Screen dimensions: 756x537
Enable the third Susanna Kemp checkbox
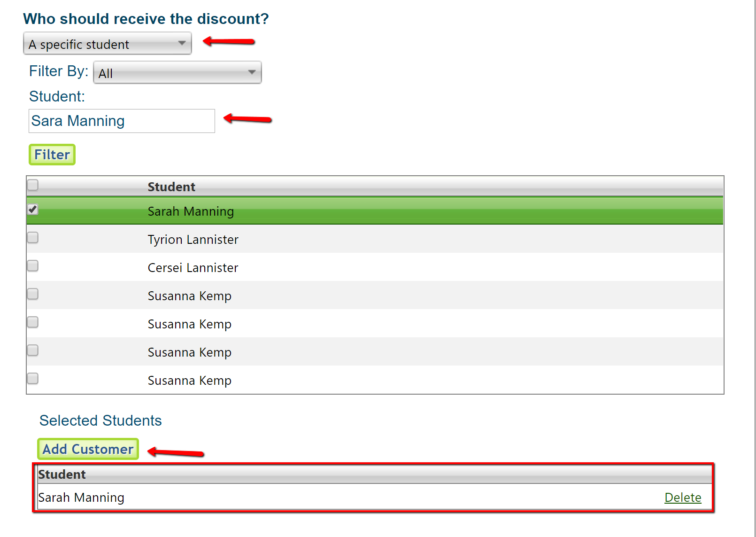coord(33,350)
